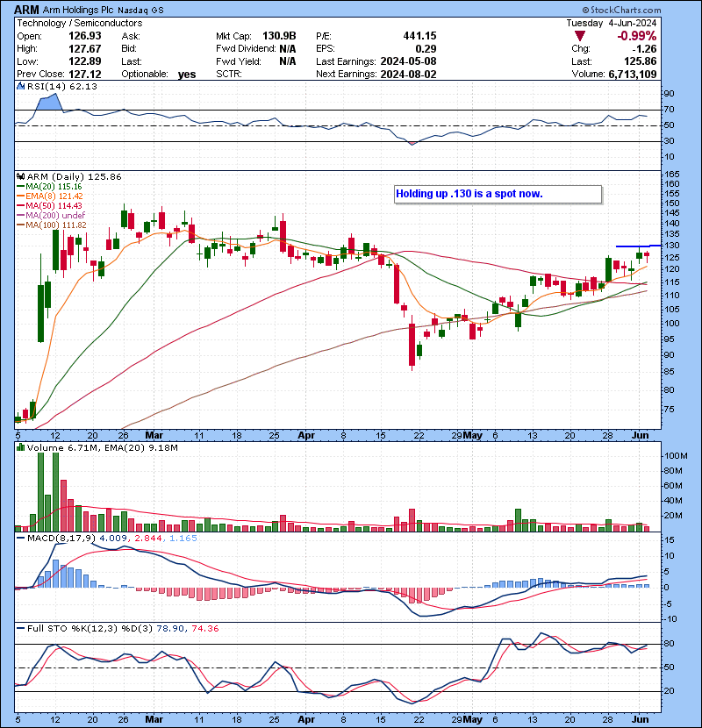Click the 'RSI(14) 62.13' indicator label
Viewport: 702px width, 728px height.
tap(62, 86)
